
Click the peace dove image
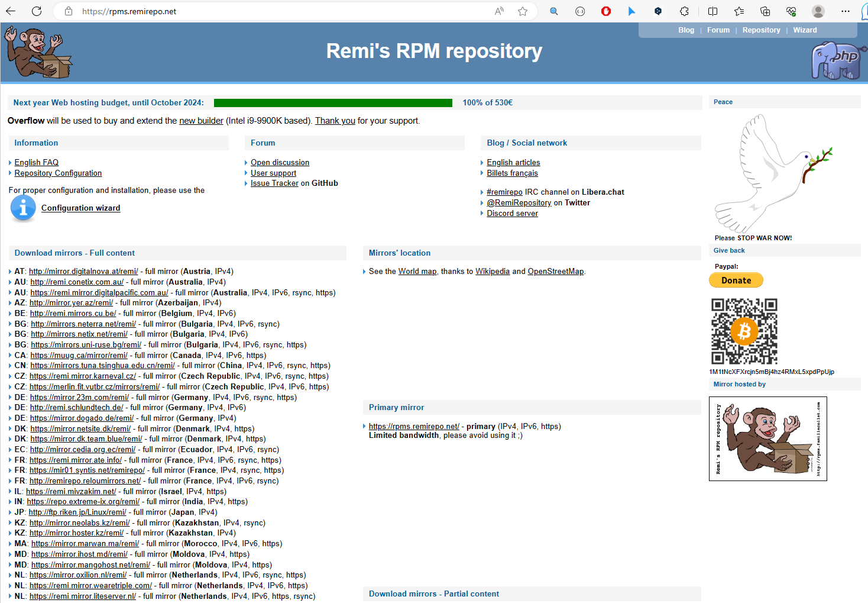coord(772,173)
